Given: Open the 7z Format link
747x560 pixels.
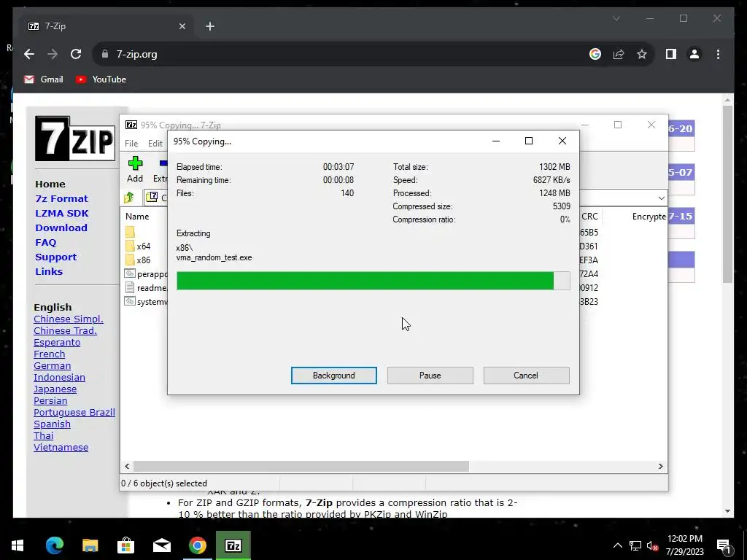Looking at the screenshot, I should (61, 198).
